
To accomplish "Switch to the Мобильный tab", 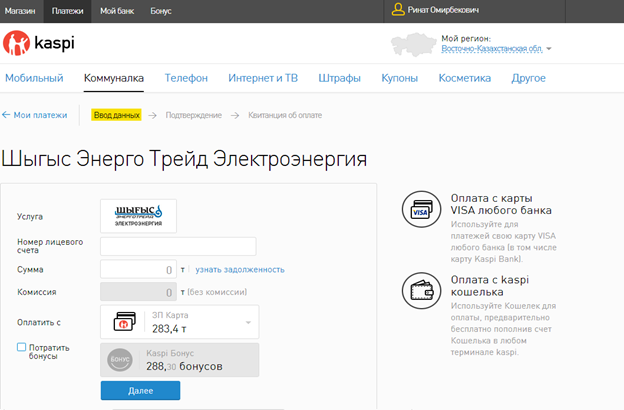I will pyautogui.click(x=34, y=78).
